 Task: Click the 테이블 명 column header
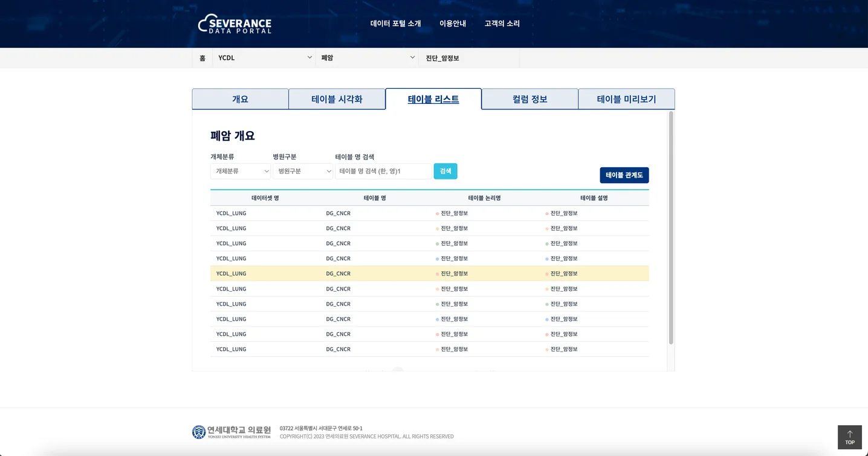375,198
